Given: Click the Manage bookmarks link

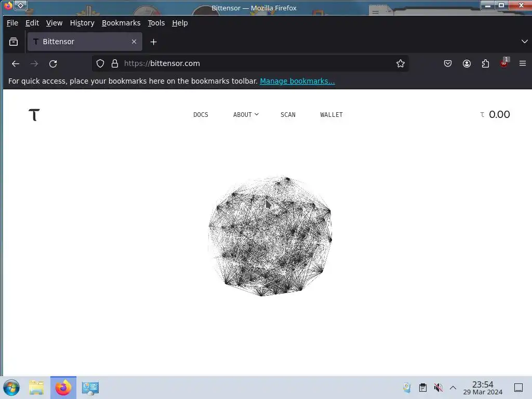Looking at the screenshot, I should 297,81.
